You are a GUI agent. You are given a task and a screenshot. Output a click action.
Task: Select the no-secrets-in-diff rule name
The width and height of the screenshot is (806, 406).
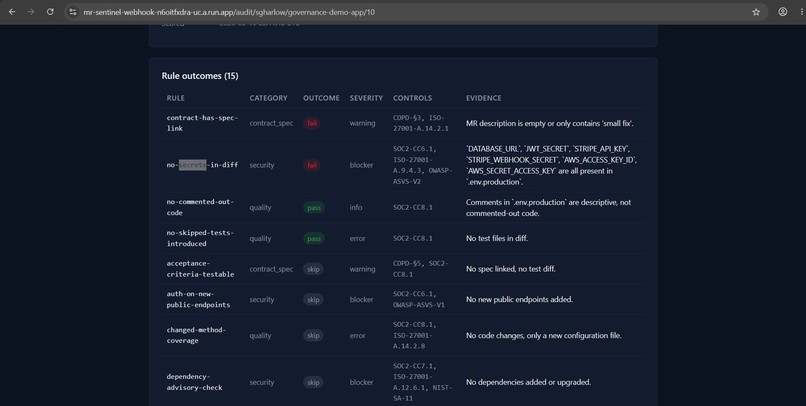[202, 165]
